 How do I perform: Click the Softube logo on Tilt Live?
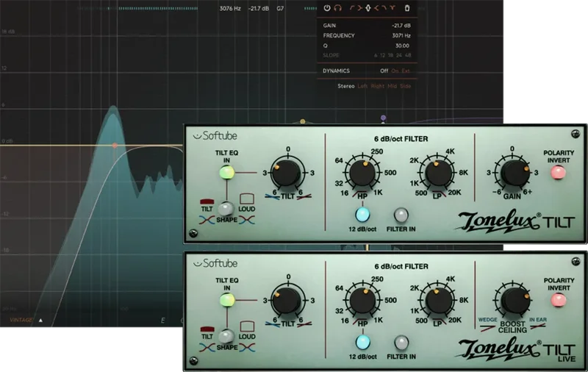point(215,263)
